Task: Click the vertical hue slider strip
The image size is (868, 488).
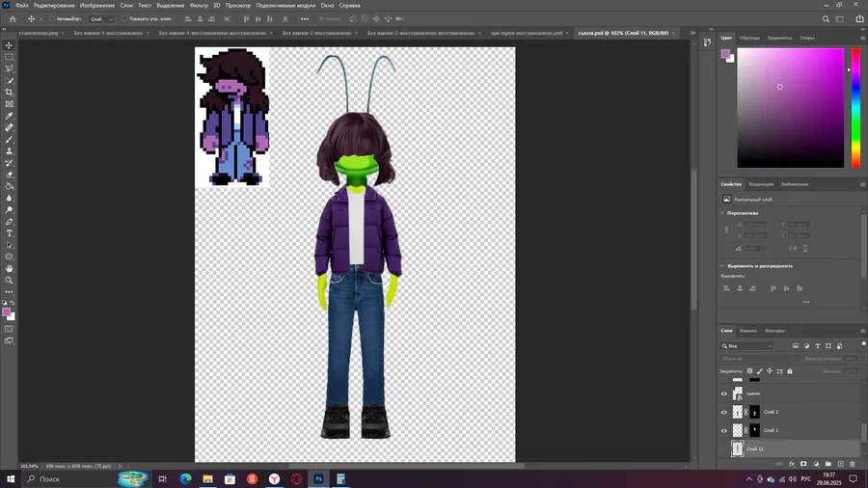Action: [855, 108]
